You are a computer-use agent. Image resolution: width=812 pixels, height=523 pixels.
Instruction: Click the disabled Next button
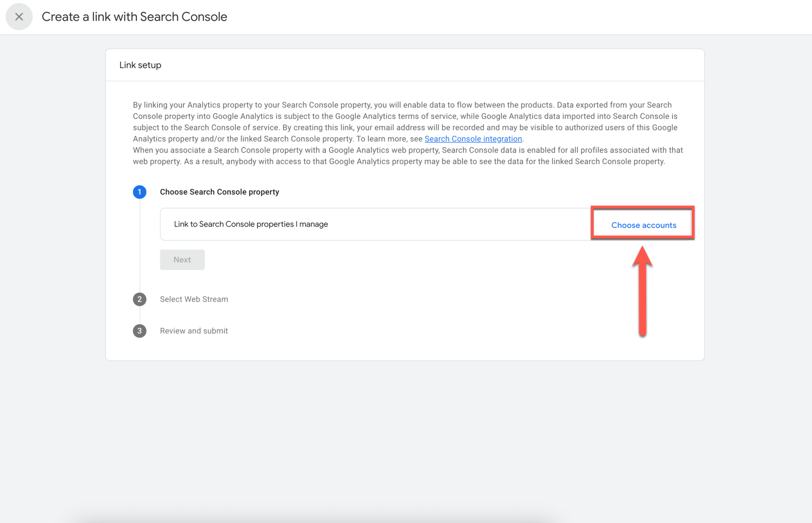tap(182, 259)
